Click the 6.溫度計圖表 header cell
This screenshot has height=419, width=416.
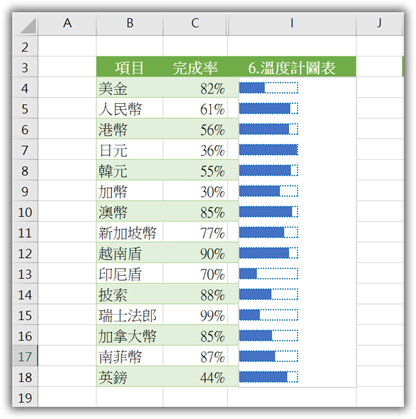(292, 67)
